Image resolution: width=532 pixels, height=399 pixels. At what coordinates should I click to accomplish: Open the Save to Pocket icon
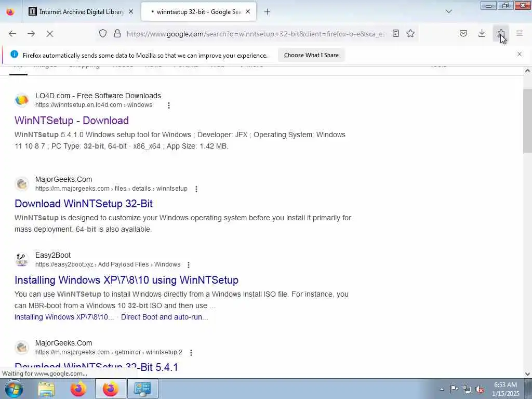click(x=463, y=33)
